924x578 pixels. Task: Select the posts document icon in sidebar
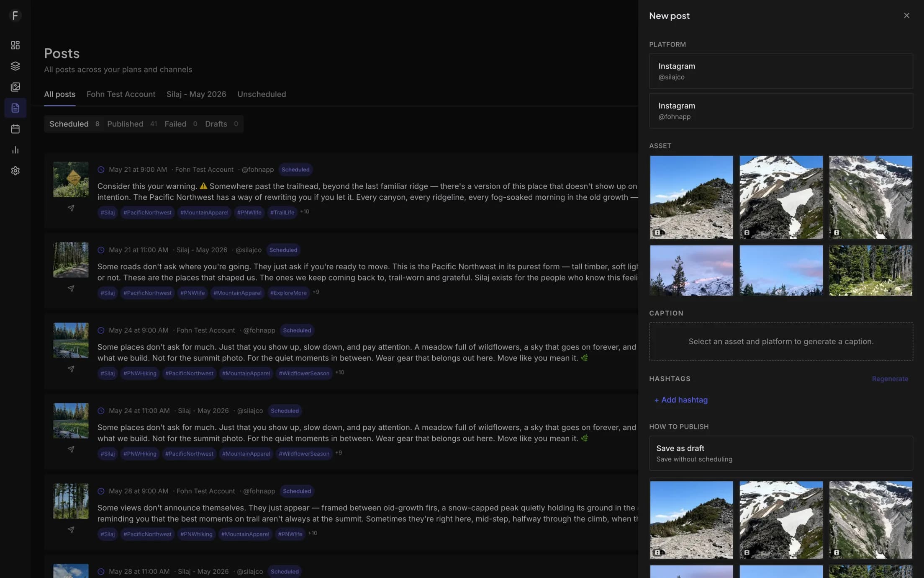coord(15,108)
